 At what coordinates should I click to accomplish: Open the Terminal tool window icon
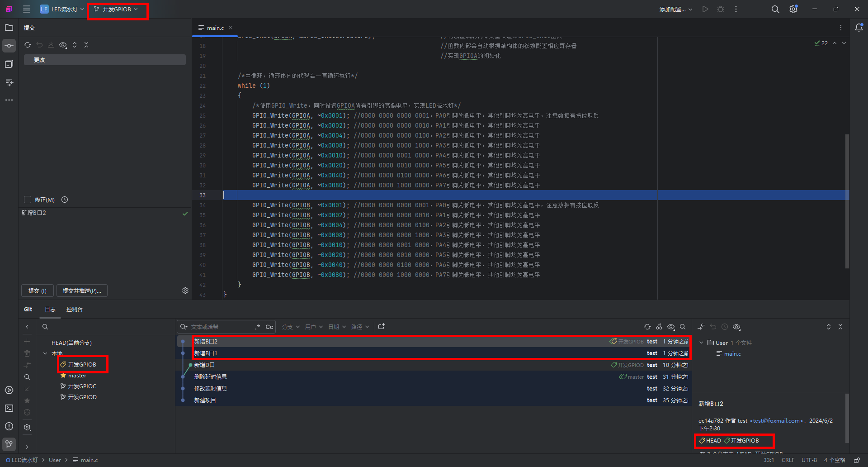9,408
